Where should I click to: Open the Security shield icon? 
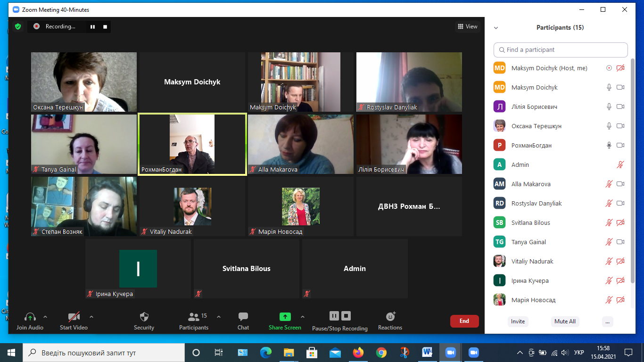click(x=144, y=317)
